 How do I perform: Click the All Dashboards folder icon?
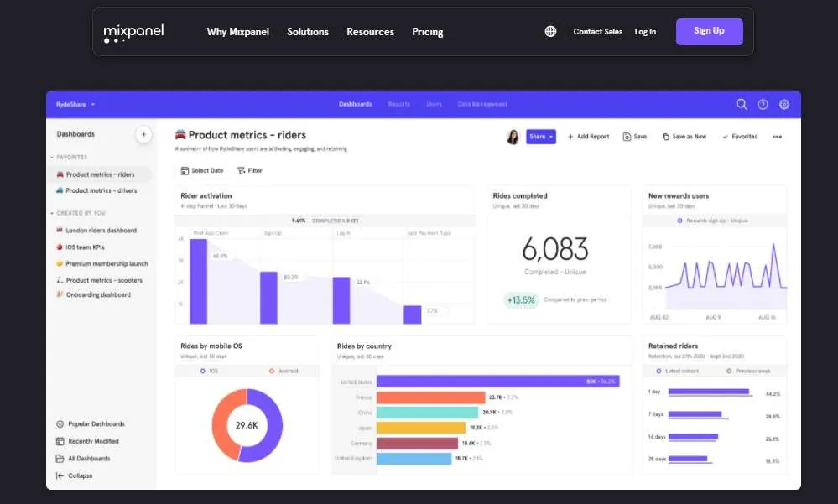[x=60, y=459]
